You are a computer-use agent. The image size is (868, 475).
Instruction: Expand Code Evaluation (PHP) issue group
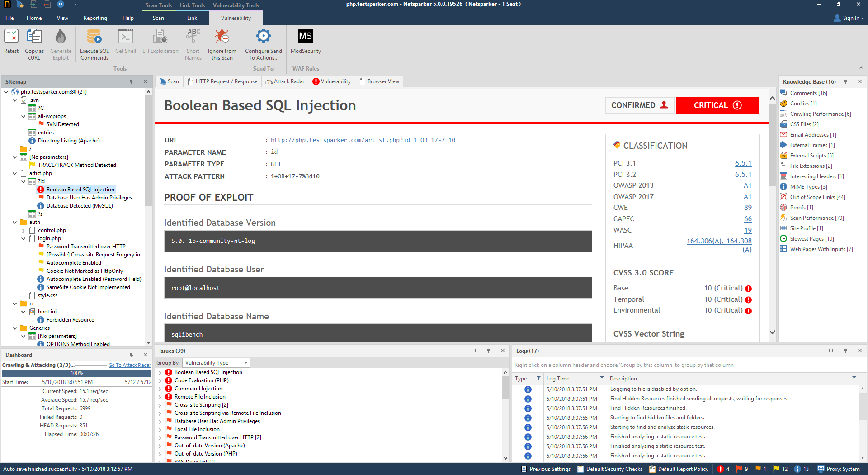coord(160,381)
